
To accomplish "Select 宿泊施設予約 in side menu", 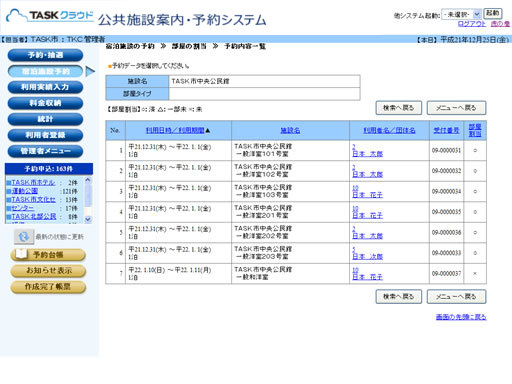I will click(x=45, y=71).
